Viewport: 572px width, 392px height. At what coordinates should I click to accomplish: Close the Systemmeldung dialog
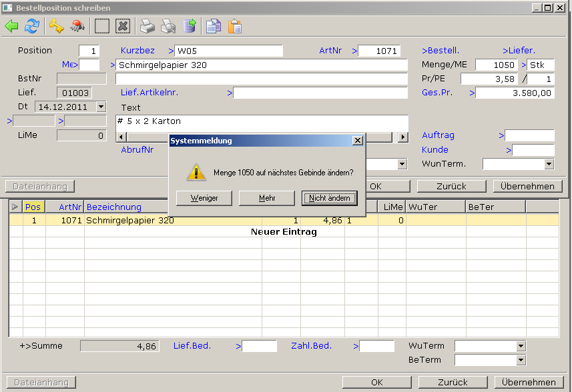[x=357, y=141]
